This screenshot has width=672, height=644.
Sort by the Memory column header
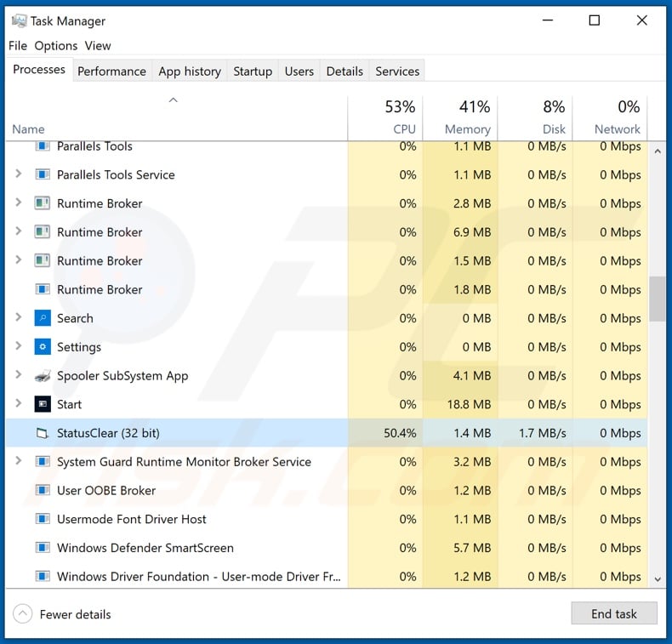[460, 118]
